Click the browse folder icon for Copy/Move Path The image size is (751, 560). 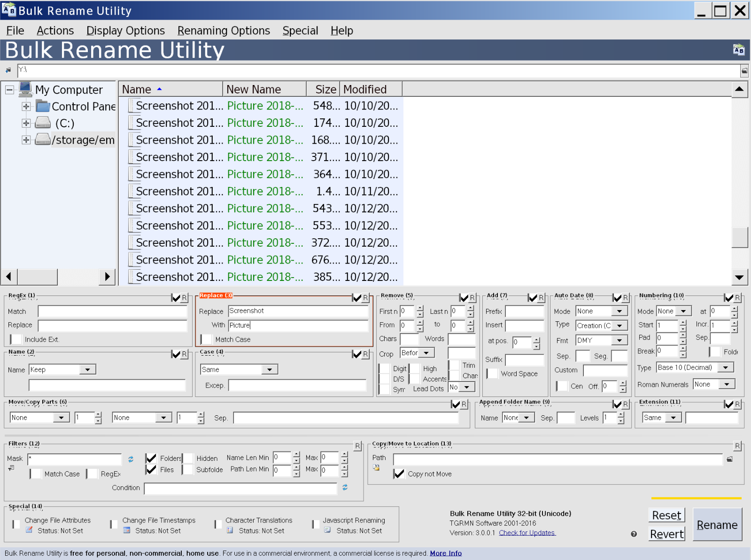click(729, 459)
